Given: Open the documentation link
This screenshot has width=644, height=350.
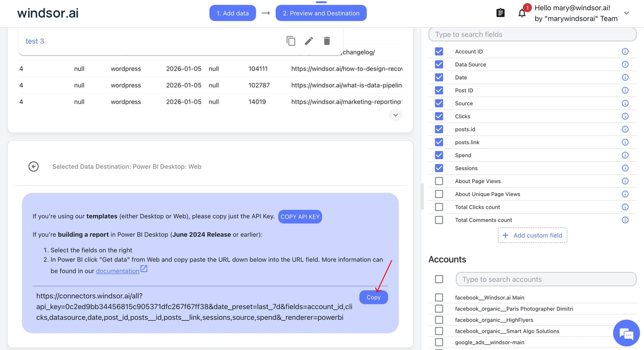Looking at the screenshot, I should [x=117, y=271].
